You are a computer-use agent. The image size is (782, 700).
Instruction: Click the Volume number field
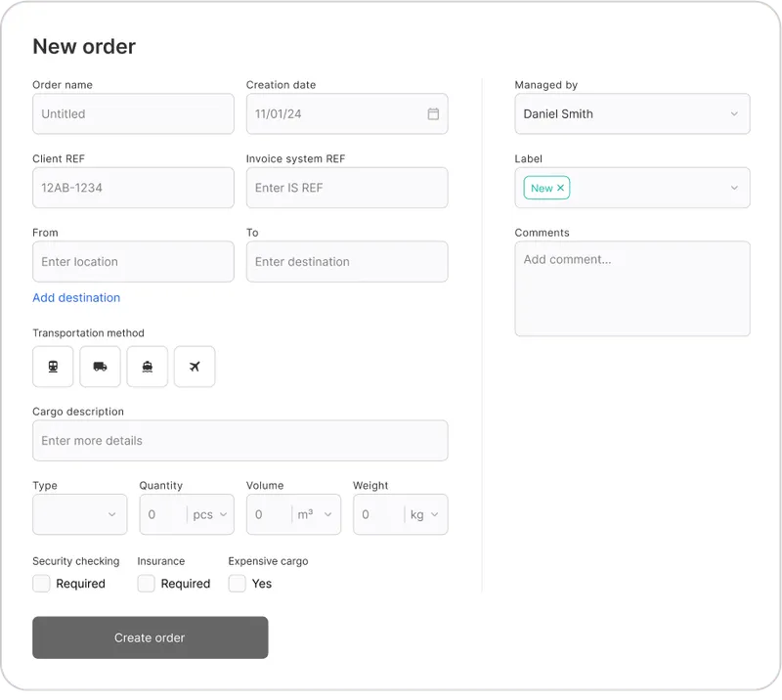(270, 514)
